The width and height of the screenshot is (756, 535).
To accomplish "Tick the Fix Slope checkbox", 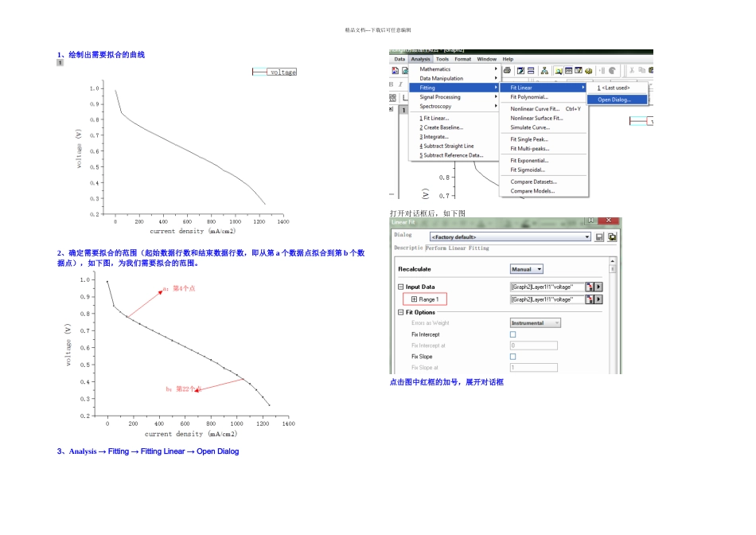I will (513, 357).
